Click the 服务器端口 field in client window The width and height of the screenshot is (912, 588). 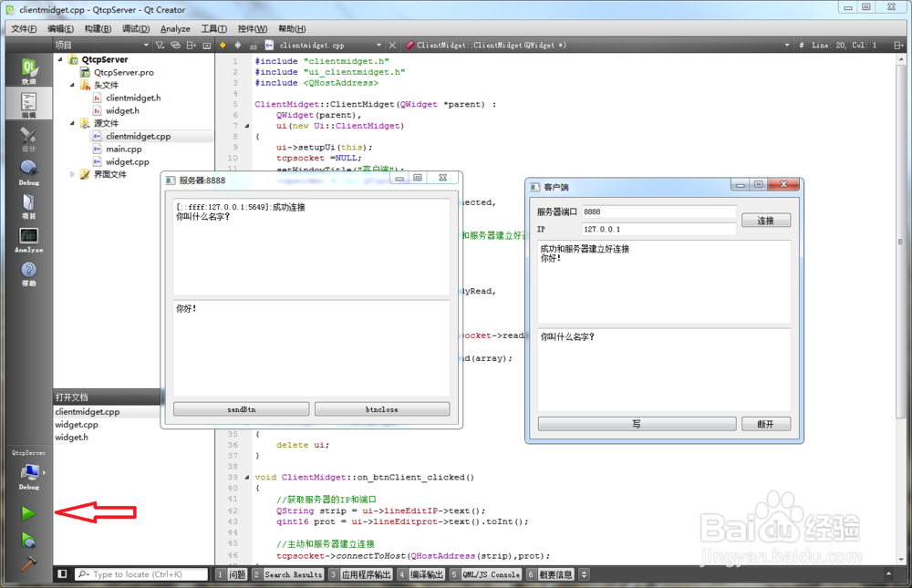point(659,211)
